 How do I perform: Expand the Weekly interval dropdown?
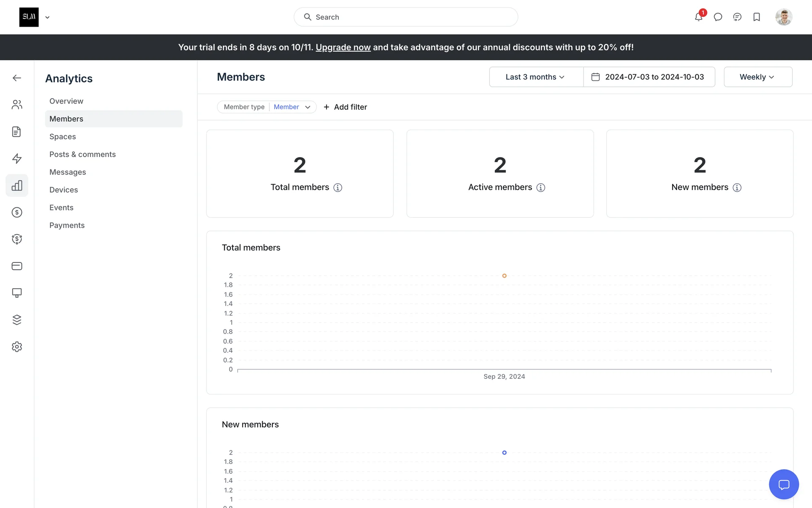[x=757, y=77]
